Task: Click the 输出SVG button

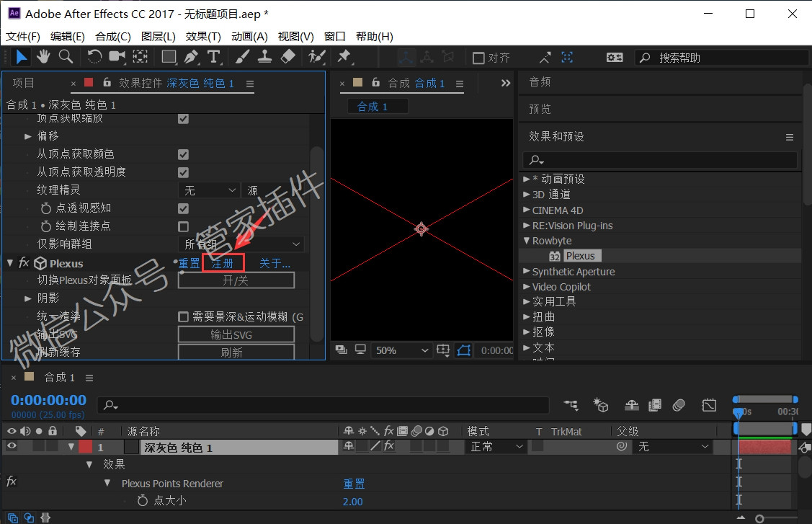Action: click(236, 334)
